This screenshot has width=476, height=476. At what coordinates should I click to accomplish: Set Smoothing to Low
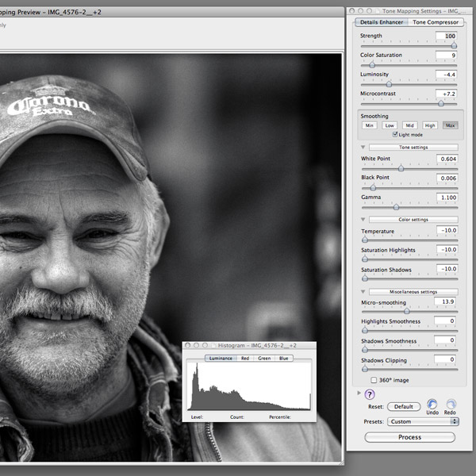pos(390,125)
